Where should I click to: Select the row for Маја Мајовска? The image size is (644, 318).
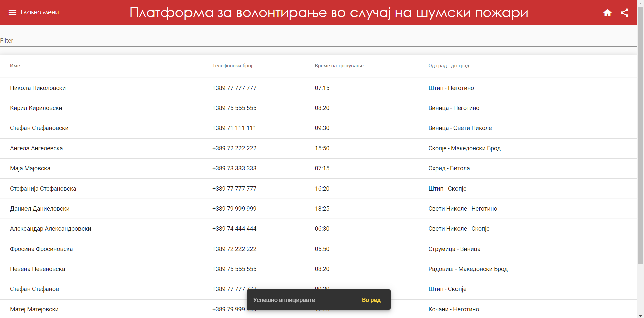point(30,168)
